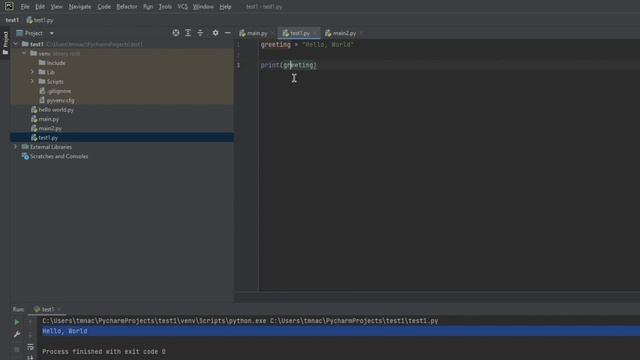640x360 pixels.
Task: Select Scratches and Consoles
Action: point(55,156)
